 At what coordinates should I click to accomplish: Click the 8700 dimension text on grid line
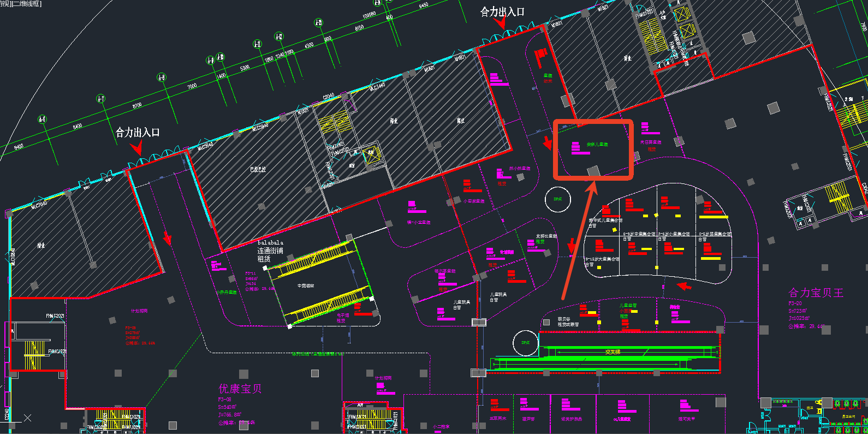point(136,105)
